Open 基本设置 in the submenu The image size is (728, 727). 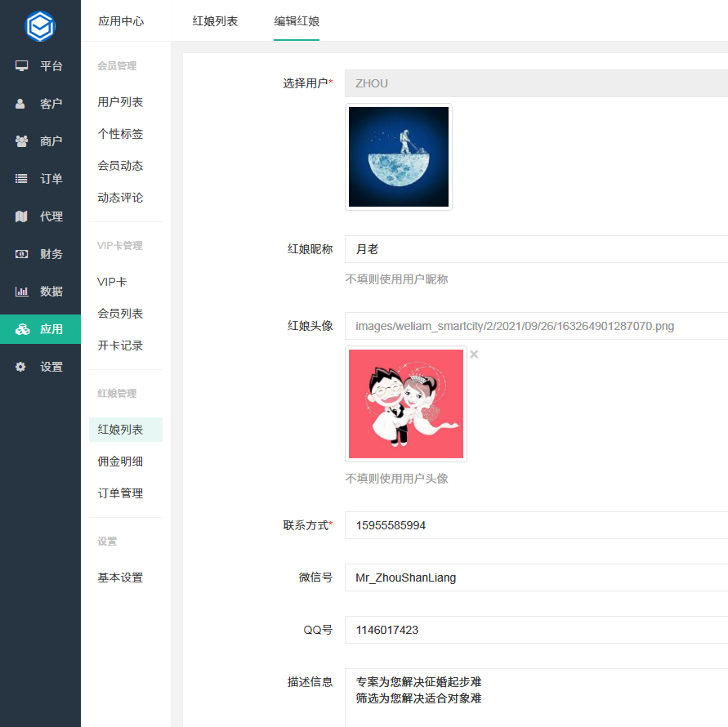click(120, 578)
